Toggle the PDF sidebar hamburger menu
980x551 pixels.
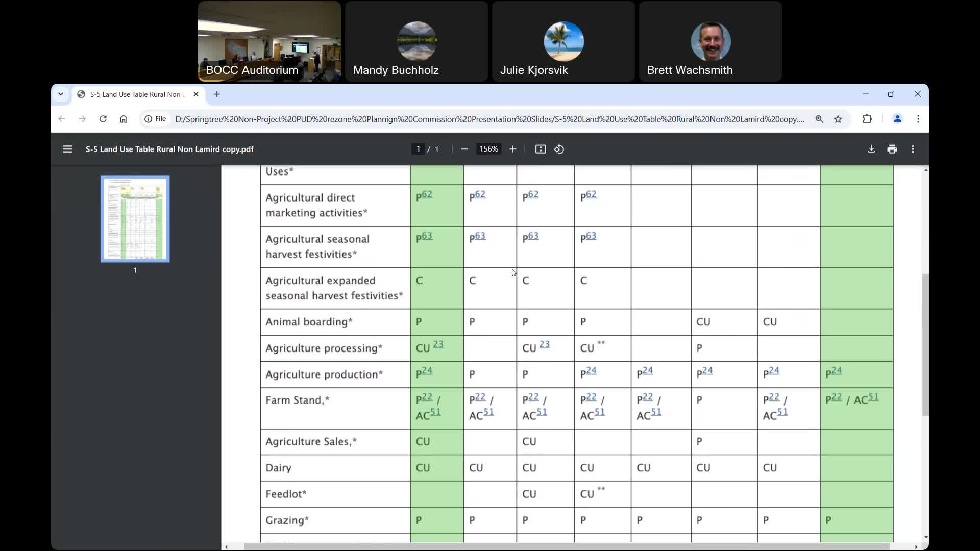click(x=67, y=149)
